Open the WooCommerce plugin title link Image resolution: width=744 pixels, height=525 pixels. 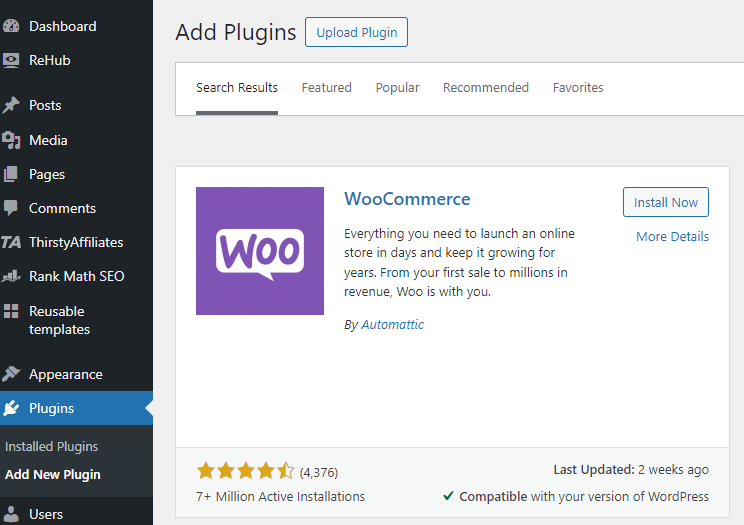[x=407, y=199]
